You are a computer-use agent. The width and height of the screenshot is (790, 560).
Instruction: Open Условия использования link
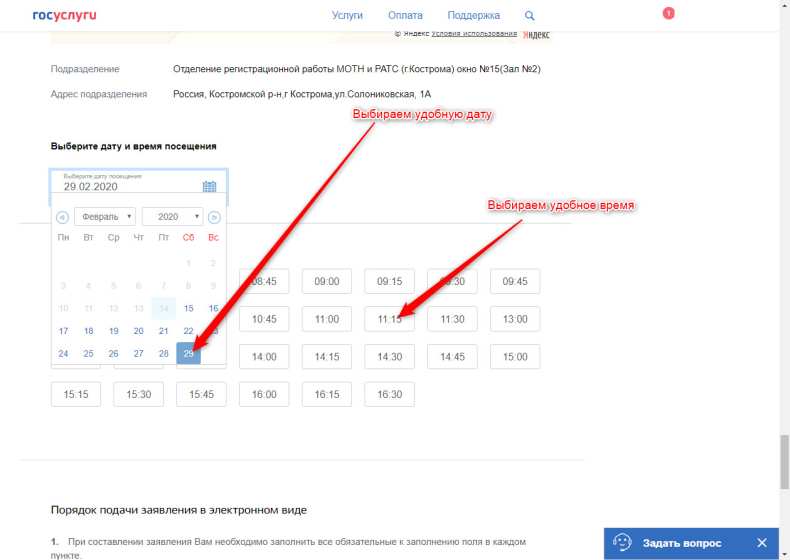point(474,33)
